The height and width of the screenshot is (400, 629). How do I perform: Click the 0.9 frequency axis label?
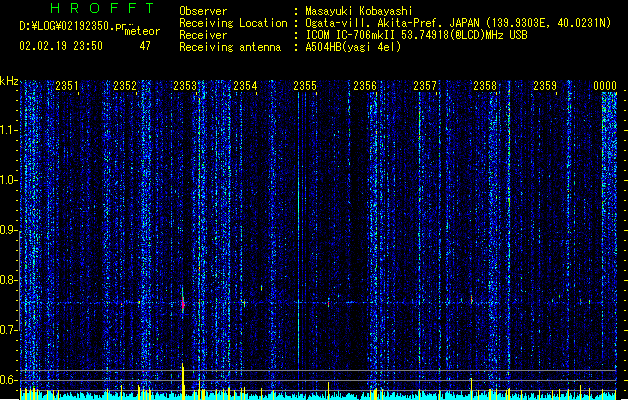[8, 230]
